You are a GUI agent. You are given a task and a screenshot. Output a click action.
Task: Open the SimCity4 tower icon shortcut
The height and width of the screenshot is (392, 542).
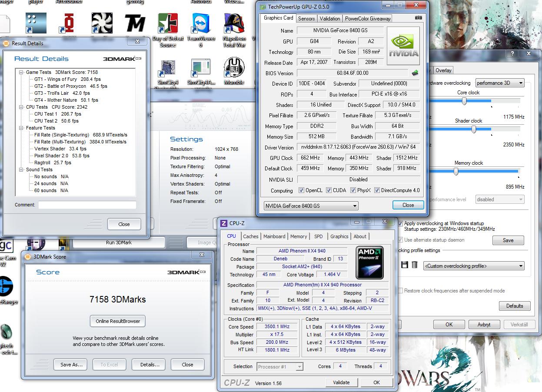(168, 68)
